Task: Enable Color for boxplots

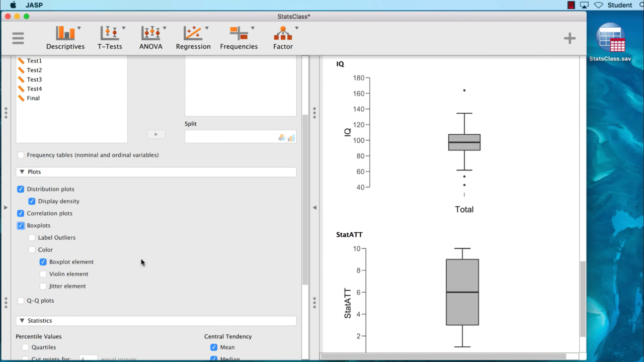Action: (32, 249)
